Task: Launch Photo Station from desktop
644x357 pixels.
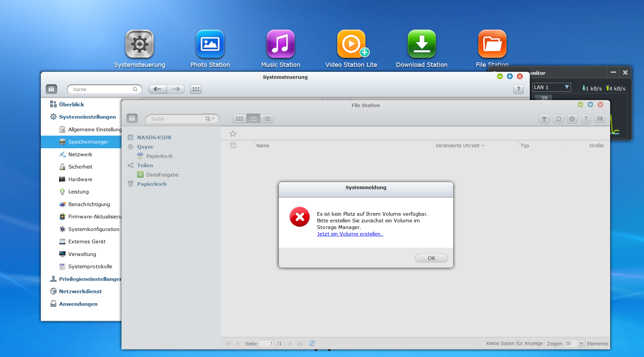Action: tap(210, 44)
